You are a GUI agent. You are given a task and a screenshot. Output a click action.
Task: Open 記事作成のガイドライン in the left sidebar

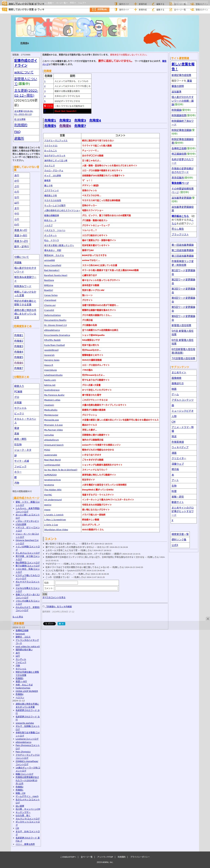[x=26, y=63]
